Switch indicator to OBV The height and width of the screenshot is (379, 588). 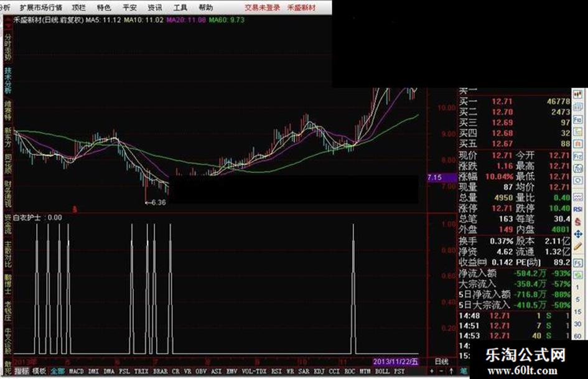click(x=202, y=371)
